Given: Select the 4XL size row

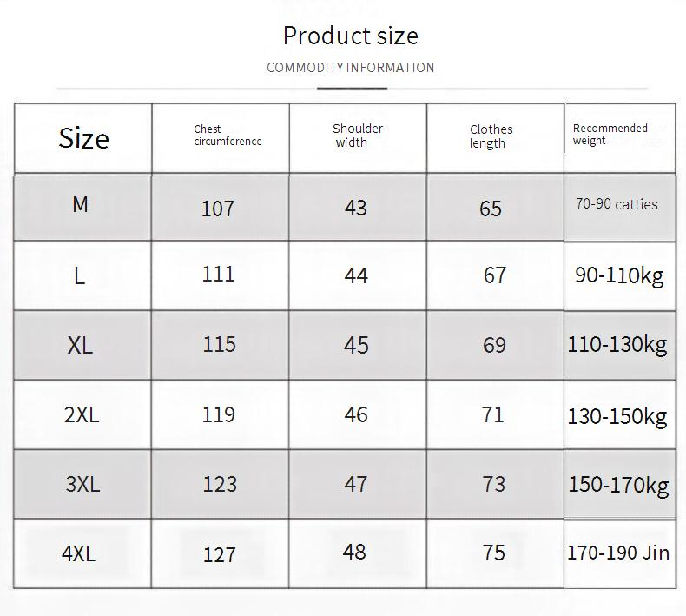Looking at the screenshot, I should pyautogui.click(x=78, y=553).
